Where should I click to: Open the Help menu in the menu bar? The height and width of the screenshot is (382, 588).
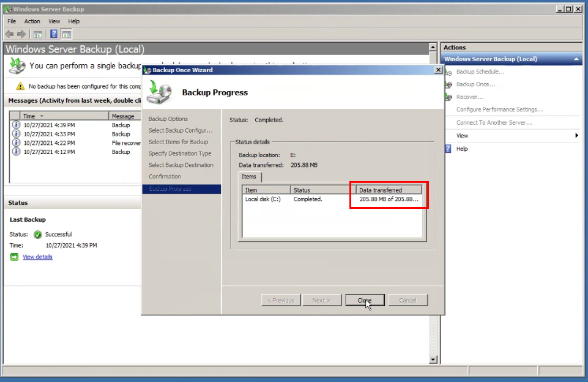pyautogui.click(x=74, y=21)
